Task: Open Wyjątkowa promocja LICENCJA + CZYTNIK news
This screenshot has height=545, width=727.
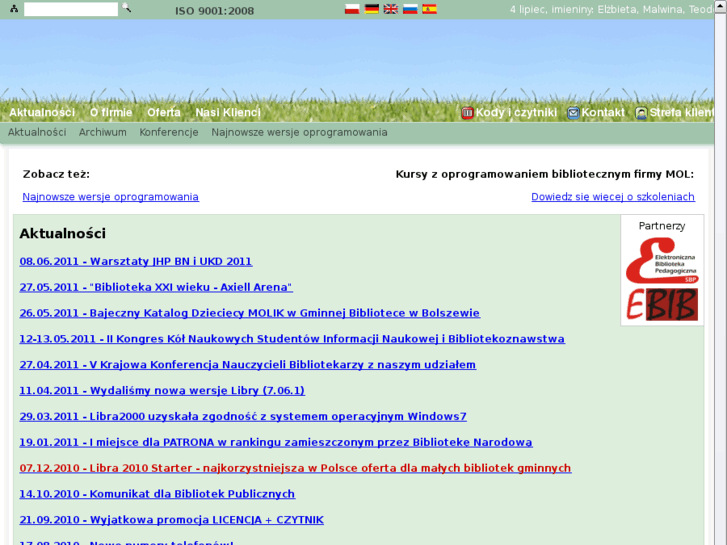Action: 172,520
